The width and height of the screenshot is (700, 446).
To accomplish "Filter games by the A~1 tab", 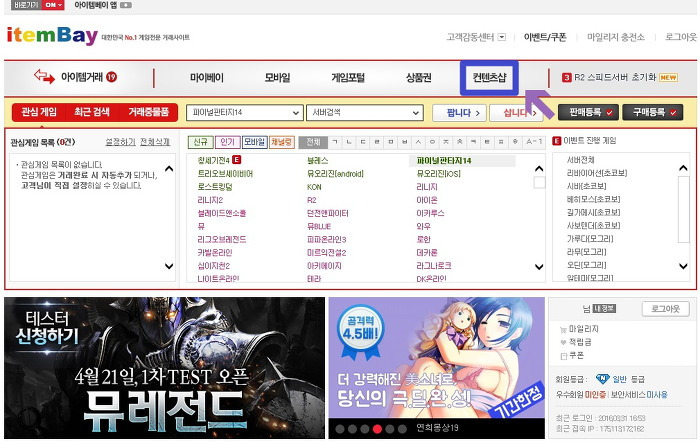I will click(534, 142).
